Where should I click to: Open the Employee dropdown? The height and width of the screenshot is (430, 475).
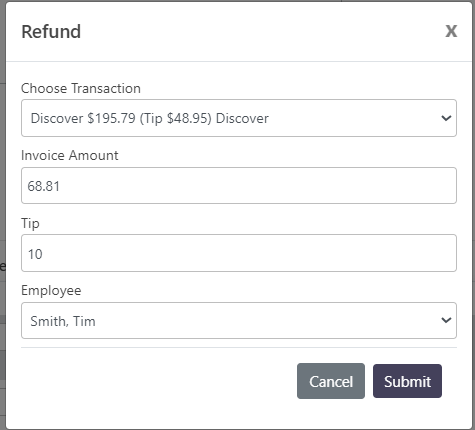[x=239, y=321]
